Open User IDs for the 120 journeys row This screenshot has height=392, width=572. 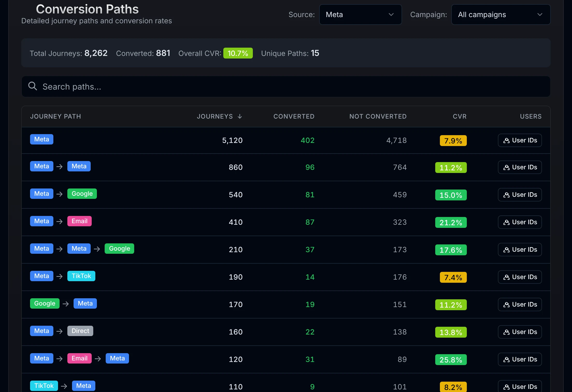520,359
